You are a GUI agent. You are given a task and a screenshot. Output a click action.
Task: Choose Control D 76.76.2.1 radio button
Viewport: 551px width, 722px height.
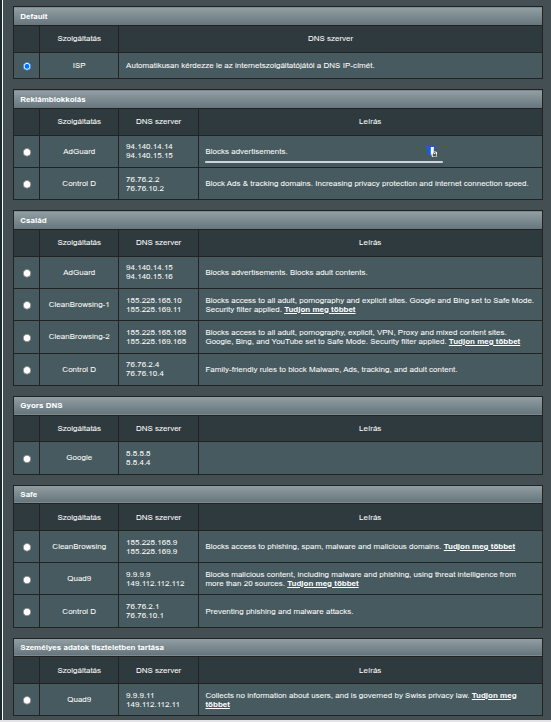tap(27, 612)
